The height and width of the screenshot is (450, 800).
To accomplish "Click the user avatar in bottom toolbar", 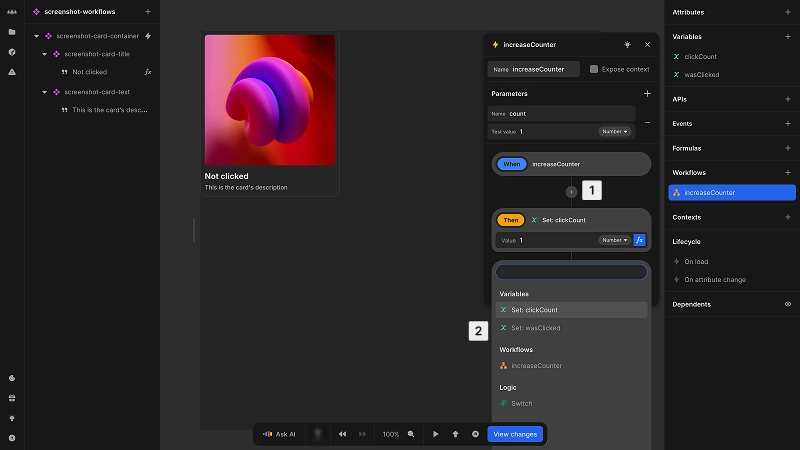I will (x=318, y=434).
